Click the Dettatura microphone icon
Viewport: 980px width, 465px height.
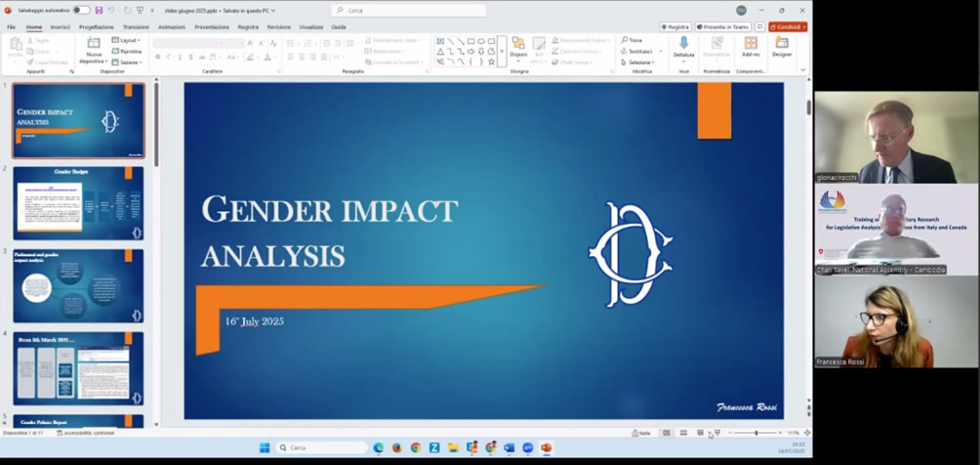683,43
